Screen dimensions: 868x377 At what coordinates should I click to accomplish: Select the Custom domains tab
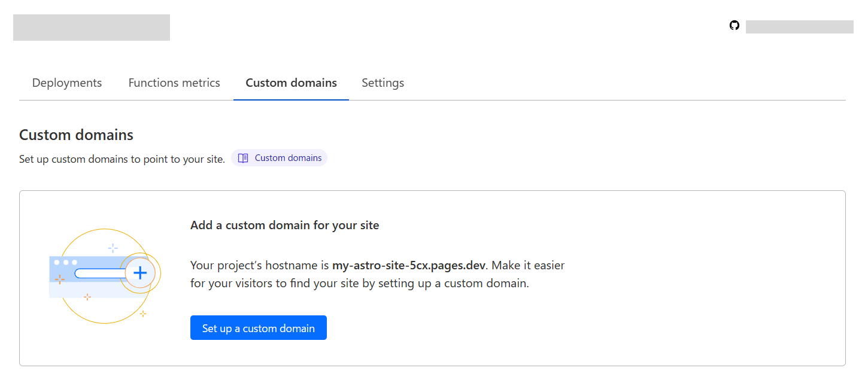[x=291, y=83]
